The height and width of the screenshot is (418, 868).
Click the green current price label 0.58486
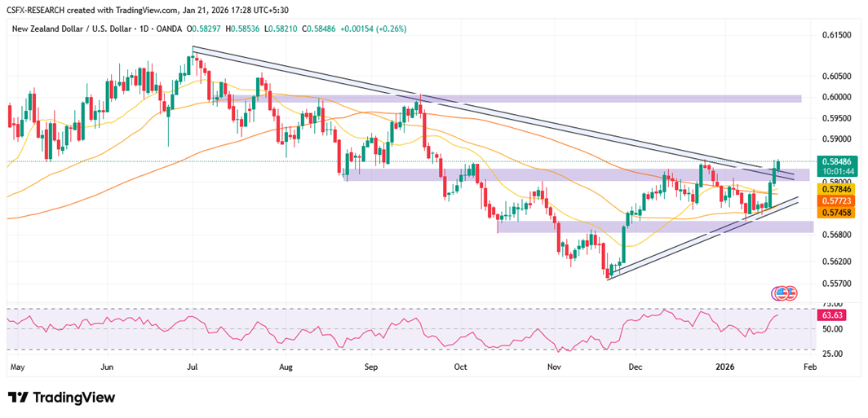click(838, 161)
